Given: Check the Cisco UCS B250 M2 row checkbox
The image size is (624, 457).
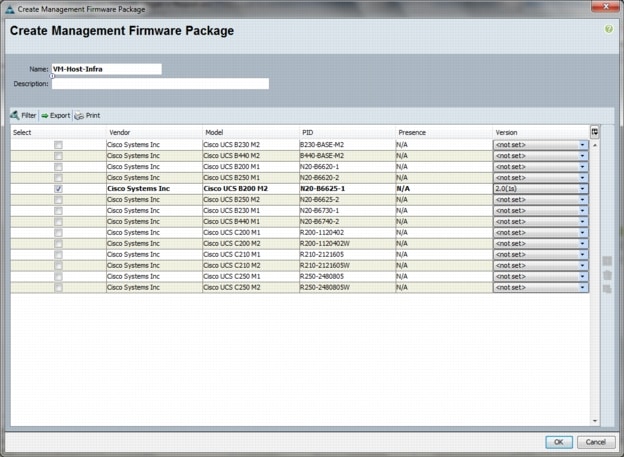Looking at the screenshot, I should point(58,199).
